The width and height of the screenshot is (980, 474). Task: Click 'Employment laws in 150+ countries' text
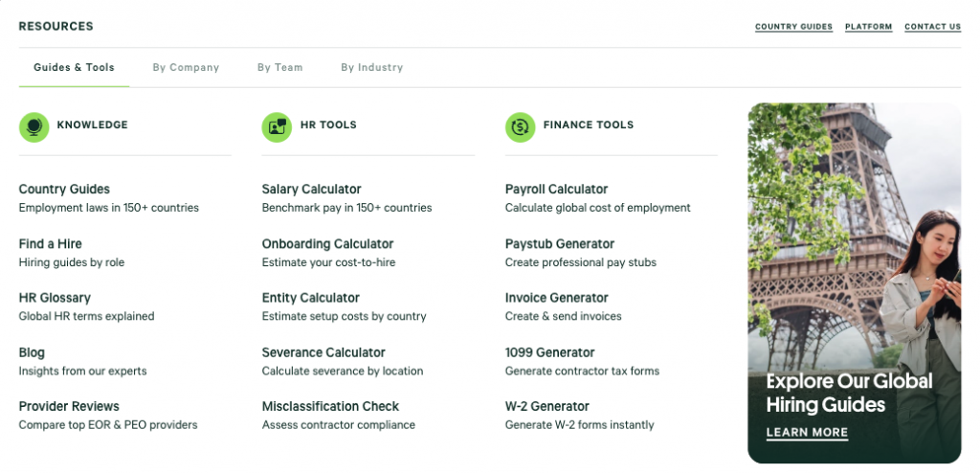pyautogui.click(x=109, y=208)
